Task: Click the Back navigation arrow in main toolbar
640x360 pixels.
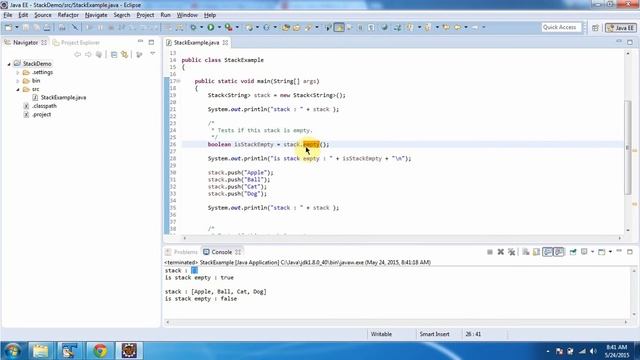Action: [457, 27]
